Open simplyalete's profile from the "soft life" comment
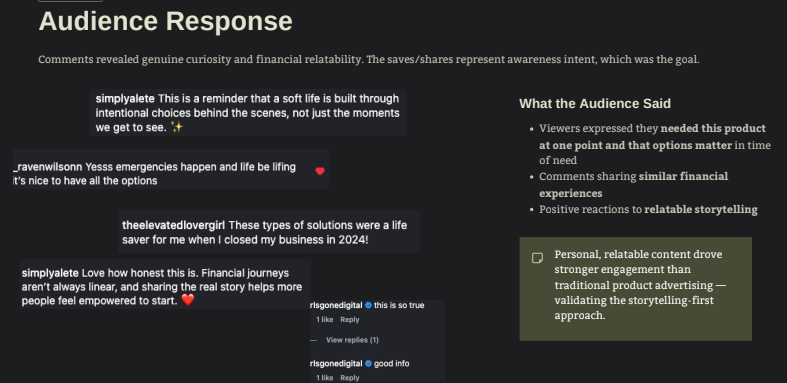The image size is (787, 383). pyautogui.click(x=125, y=98)
